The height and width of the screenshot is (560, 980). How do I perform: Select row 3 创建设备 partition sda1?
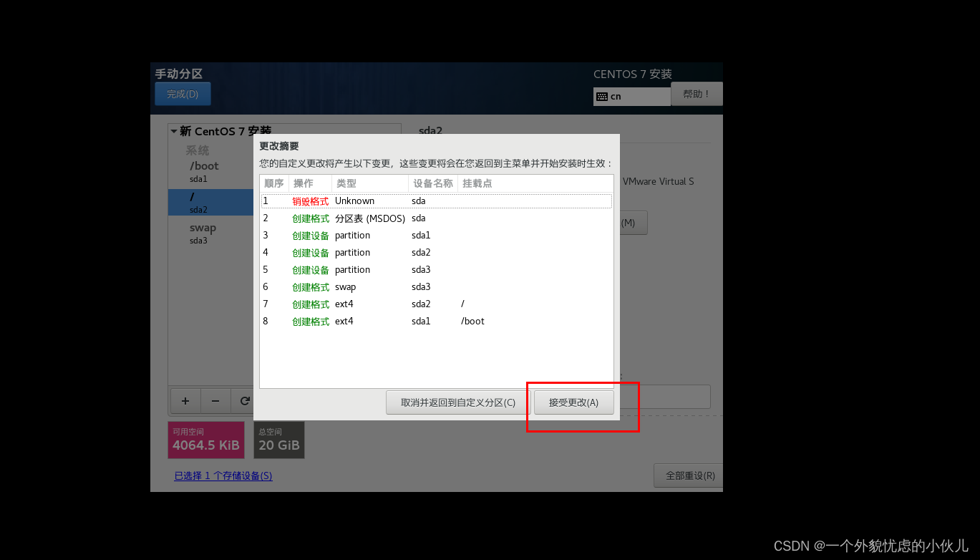pos(436,236)
